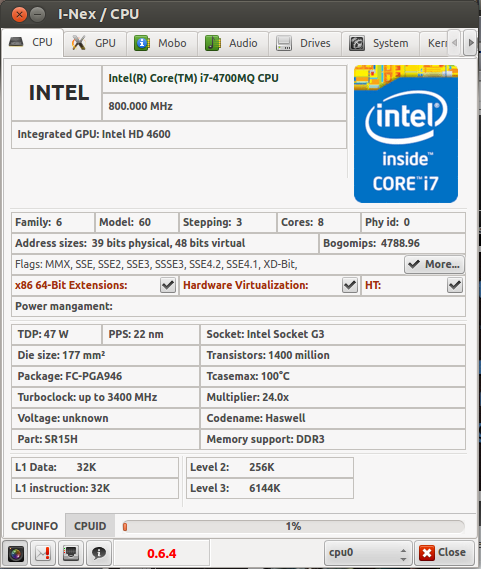Click the Level 3: 6144K field
The height and width of the screenshot is (569, 481).
270,488
